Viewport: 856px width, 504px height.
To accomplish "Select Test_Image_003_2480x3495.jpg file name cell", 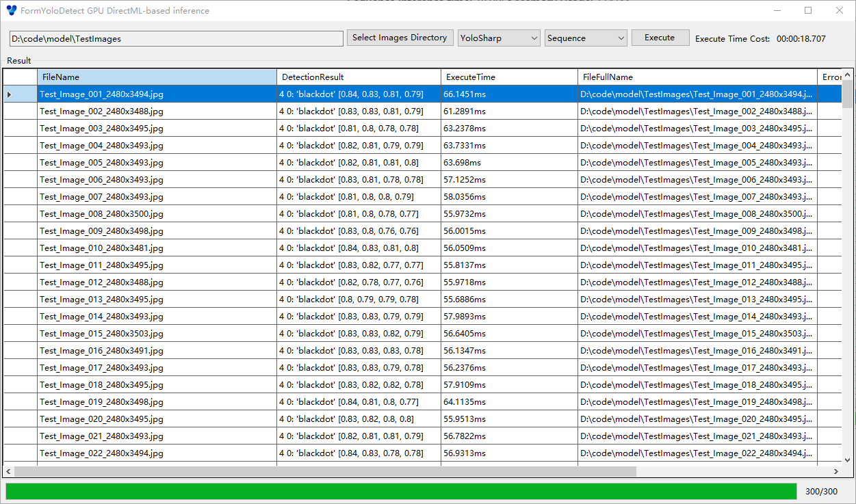I will pyautogui.click(x=157, y=129).
